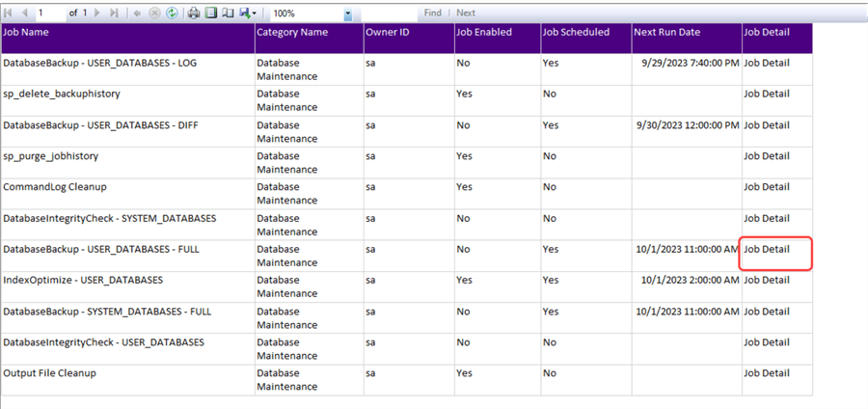Click the Last Page navigation icon
The height and width of the screenshot is (409, 868).
click(x=115, y=13)
